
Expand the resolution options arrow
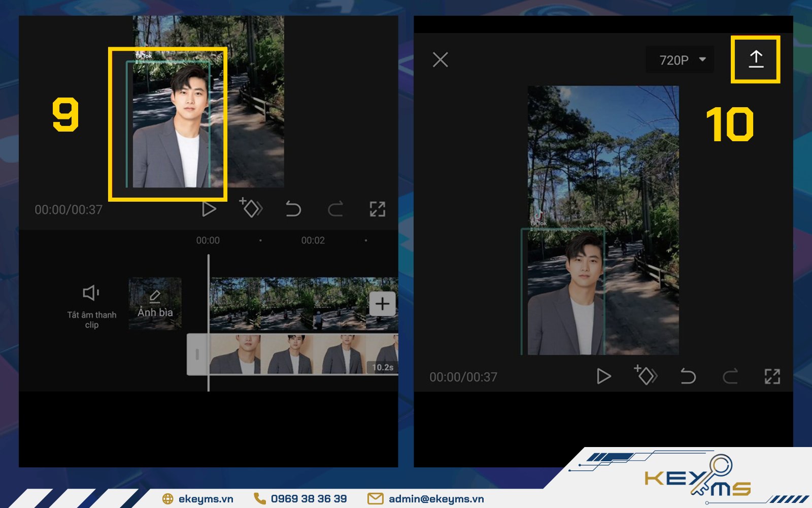[703, 59]
